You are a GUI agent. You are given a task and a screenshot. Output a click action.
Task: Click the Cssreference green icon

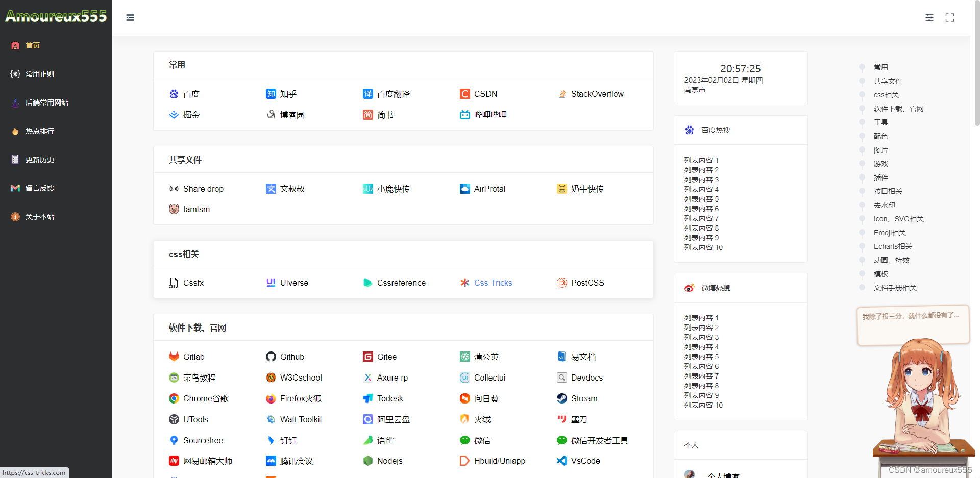click(368, 283)
